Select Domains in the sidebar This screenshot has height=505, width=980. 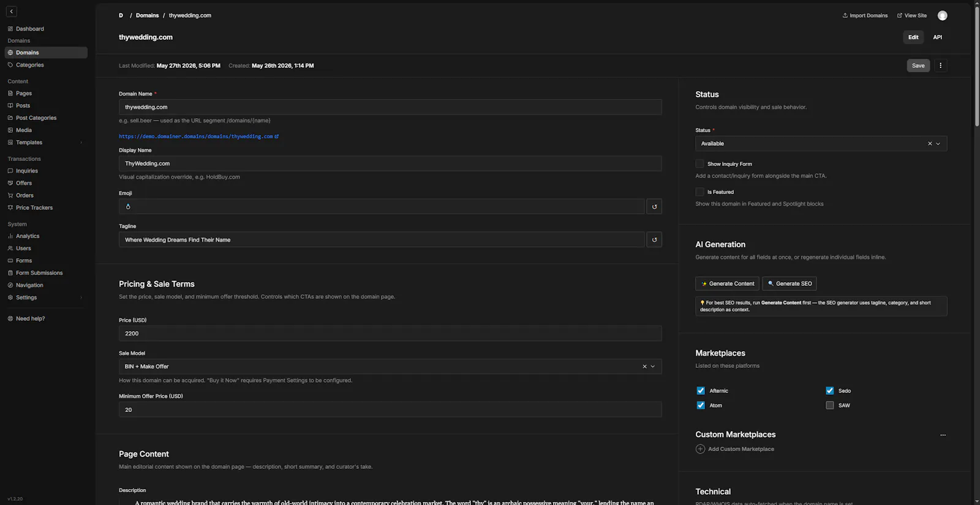pos(46,53)
